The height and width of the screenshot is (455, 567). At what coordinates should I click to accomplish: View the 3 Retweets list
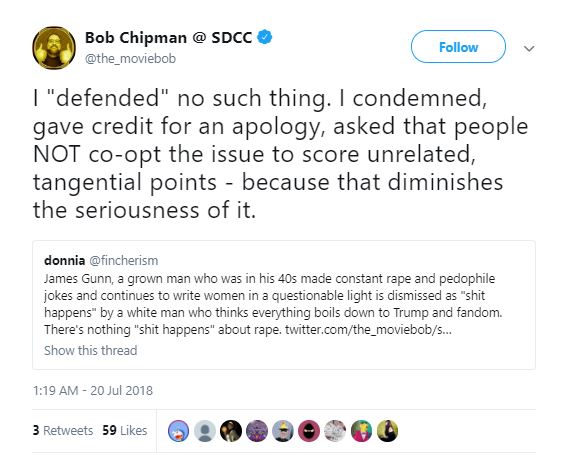click(63, 430)
